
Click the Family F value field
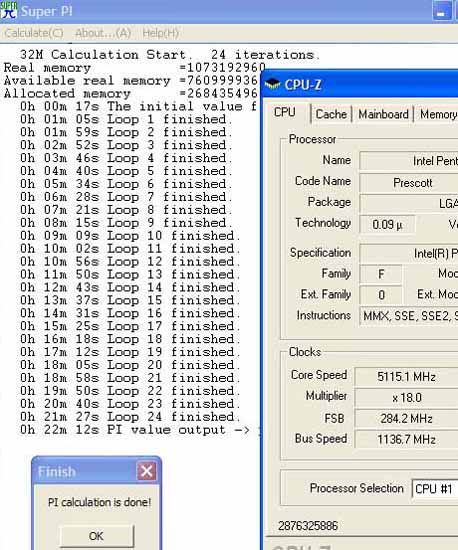[381, 274]
